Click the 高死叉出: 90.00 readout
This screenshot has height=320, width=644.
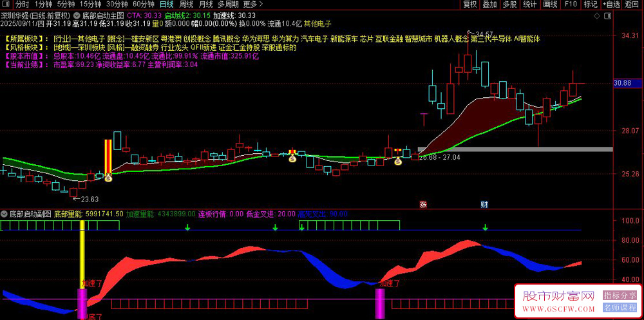coord(323,214)
